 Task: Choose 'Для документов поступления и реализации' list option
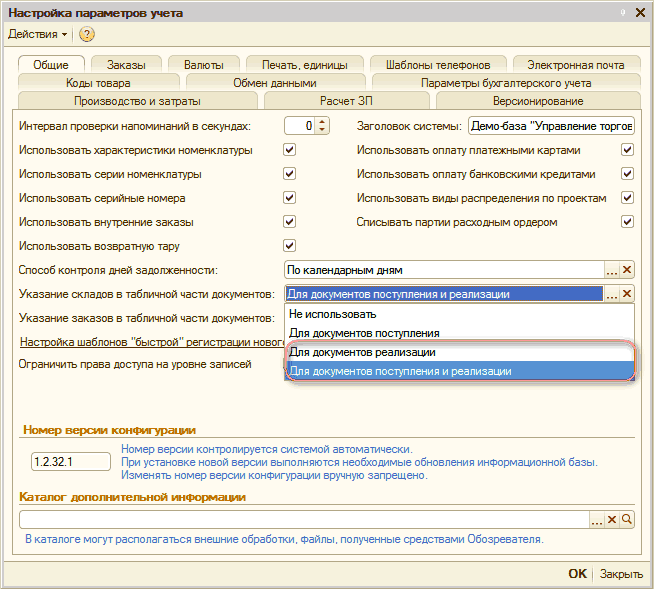(459, 371)
